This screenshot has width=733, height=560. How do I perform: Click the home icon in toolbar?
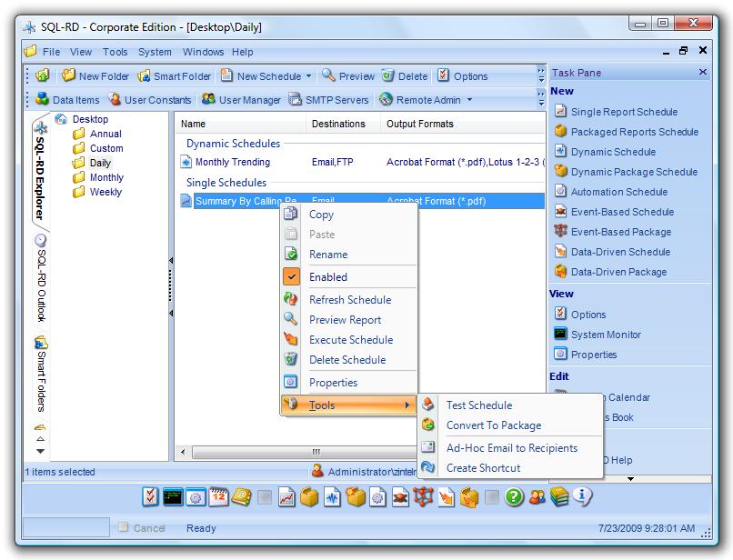click(43, 75)
